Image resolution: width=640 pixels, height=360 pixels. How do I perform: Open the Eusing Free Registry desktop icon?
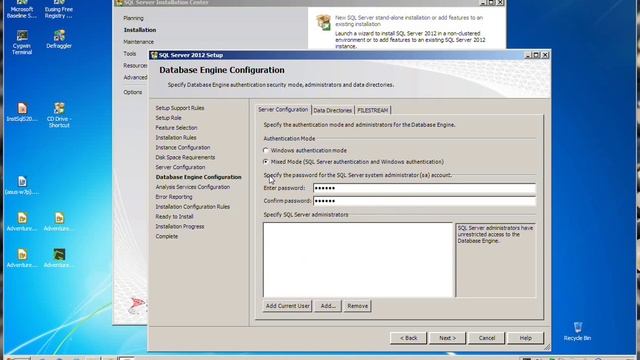[x=59, y=9]
